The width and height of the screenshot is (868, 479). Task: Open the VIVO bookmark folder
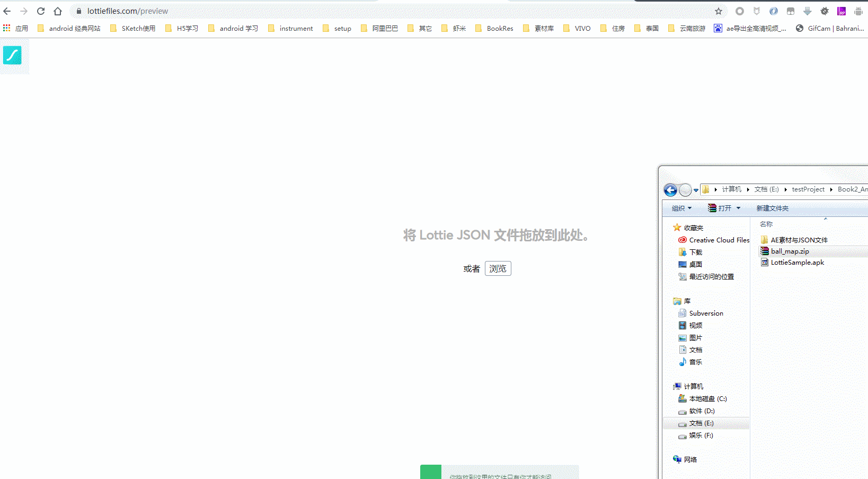[577, 28]
